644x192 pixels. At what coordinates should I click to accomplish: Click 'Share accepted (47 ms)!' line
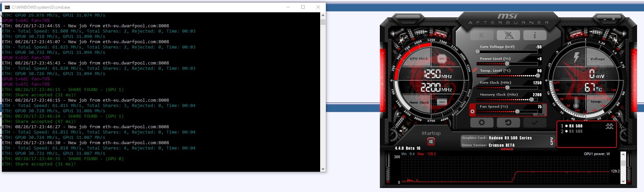39,121
